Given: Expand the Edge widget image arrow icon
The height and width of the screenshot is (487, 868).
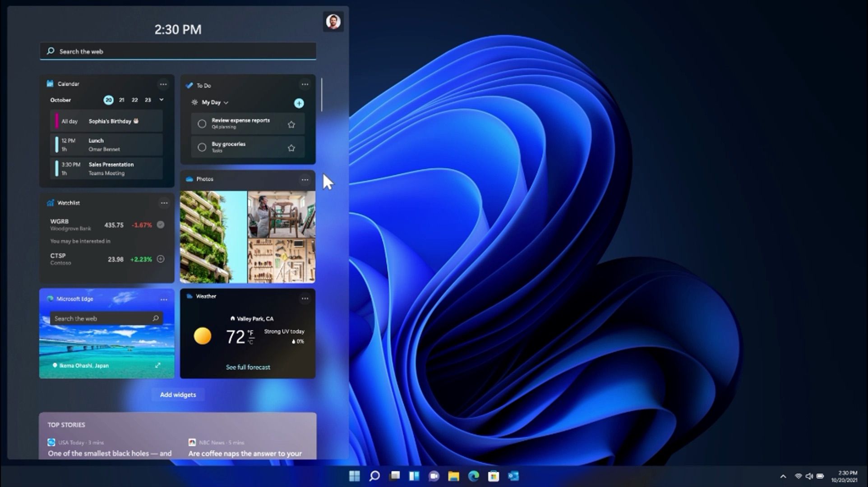Looking at the screenshot, I should pyautogui.click(x=157, y=365).
